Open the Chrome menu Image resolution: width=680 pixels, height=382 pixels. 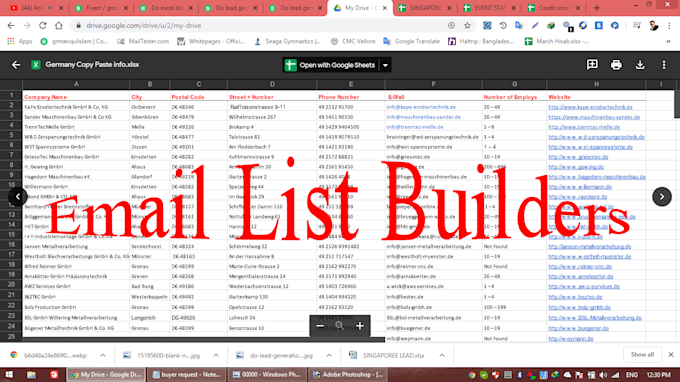pos(669,26)
